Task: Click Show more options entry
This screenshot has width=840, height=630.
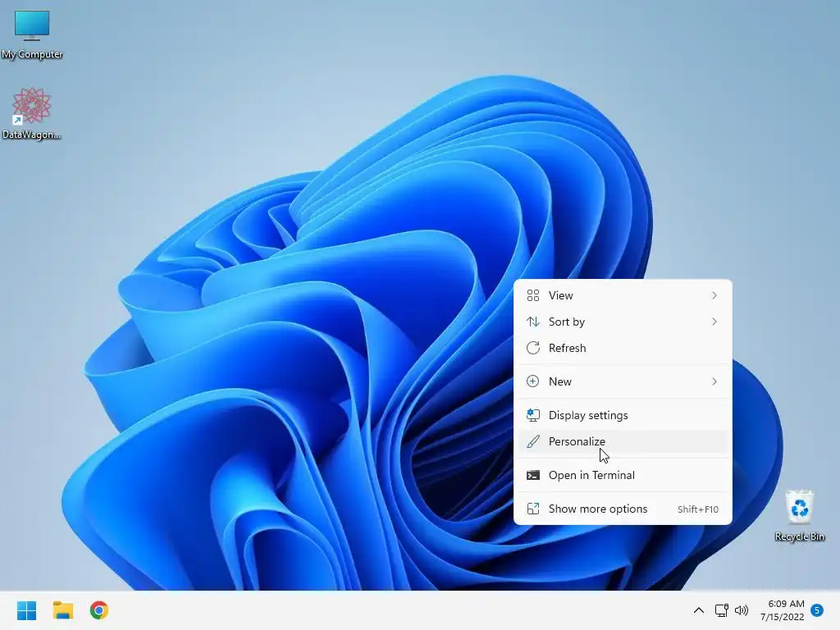Action: (623, 509)
